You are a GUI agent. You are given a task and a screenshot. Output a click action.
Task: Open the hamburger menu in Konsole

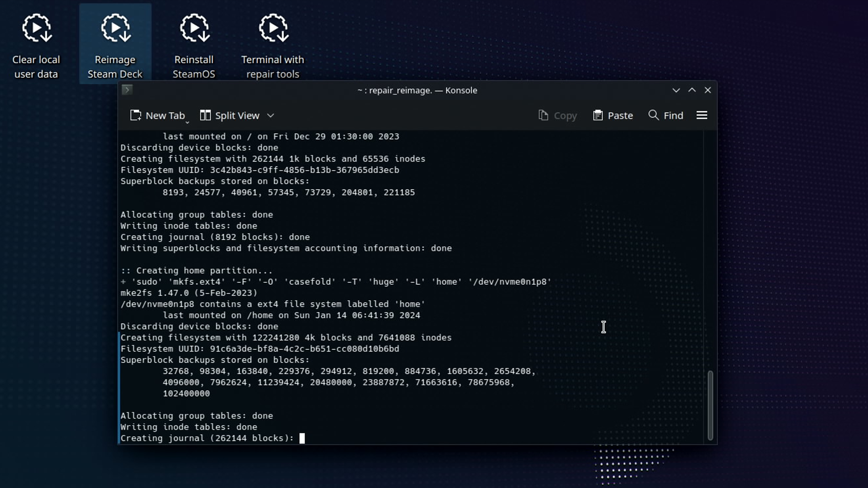coord(702,115)
